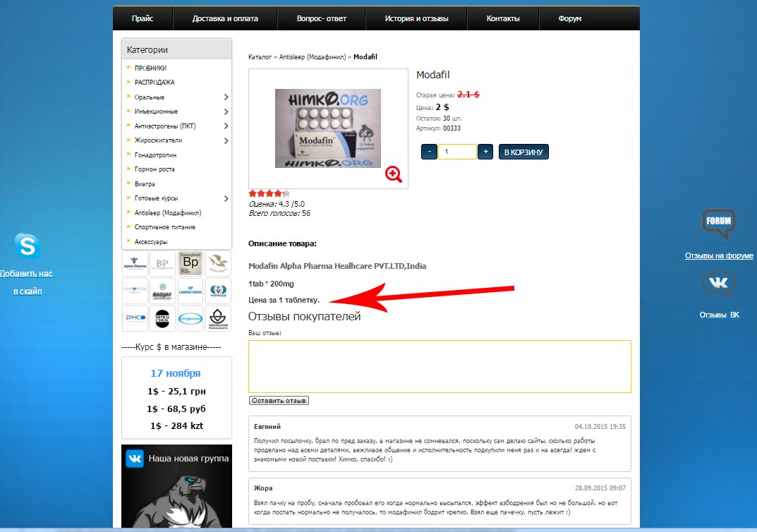This screenshot has height=532, width=757.
Task: Expand the Инъекционные category chevron
Action: pyautogui.click(x=226, y=111)
